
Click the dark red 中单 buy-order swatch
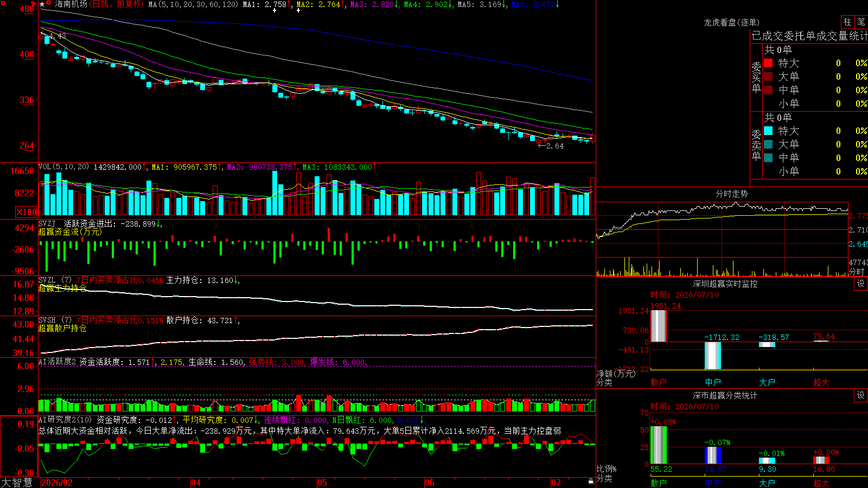click(x=768, y=90)
